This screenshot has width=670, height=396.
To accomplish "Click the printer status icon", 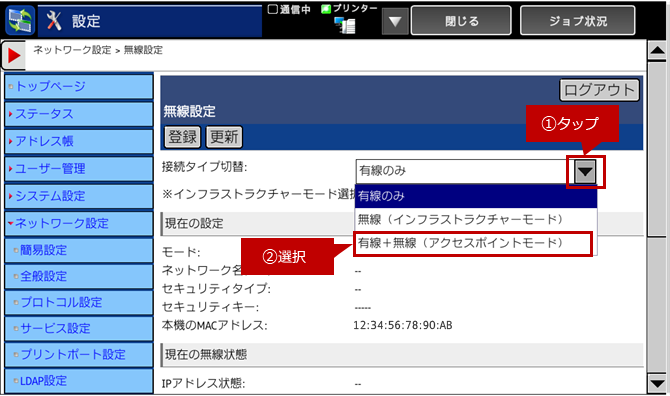I will click(345, 25).
